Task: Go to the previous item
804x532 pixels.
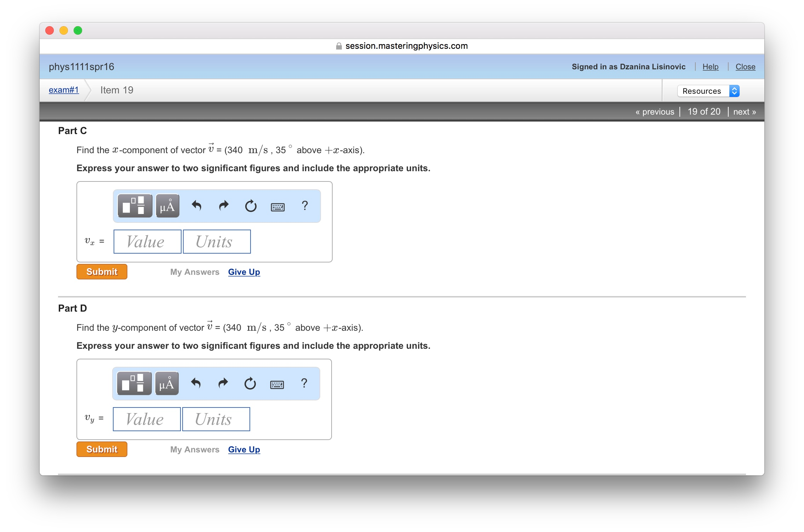Action: coord(655,112)
